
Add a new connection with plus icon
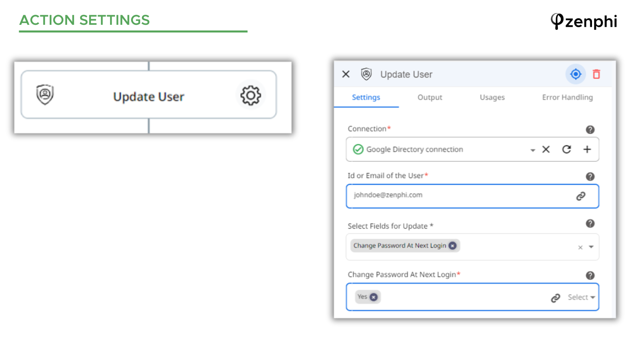click(x=587, y=149)
